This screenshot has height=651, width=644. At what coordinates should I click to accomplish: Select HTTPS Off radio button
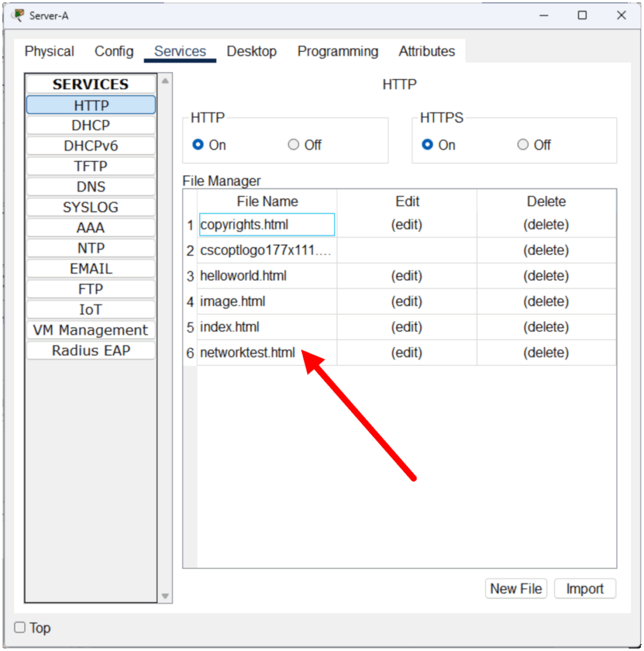[523, 145]
